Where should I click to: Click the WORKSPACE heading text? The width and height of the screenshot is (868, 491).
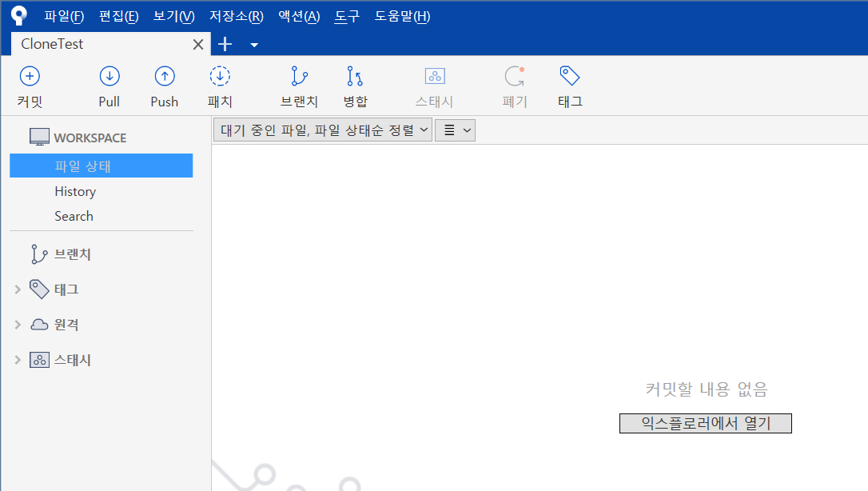click(x=90, y=138)
